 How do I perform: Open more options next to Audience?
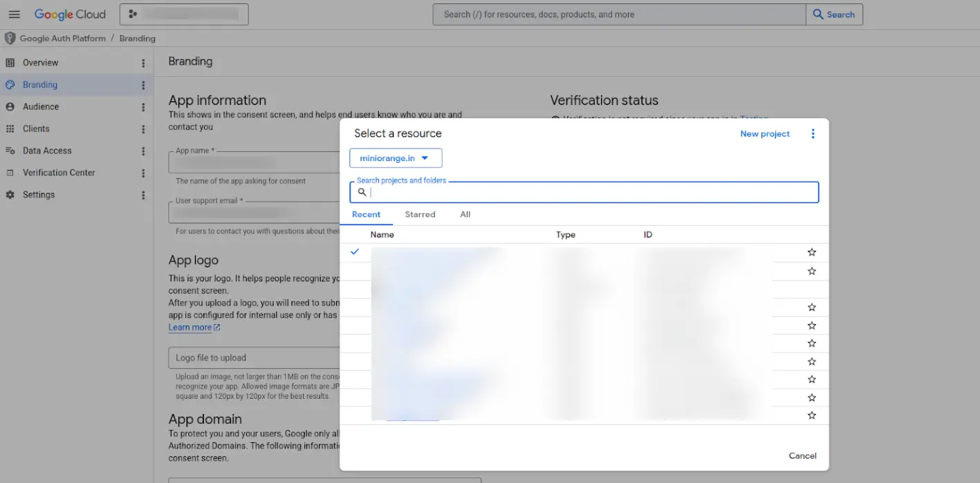pos(143,107)
